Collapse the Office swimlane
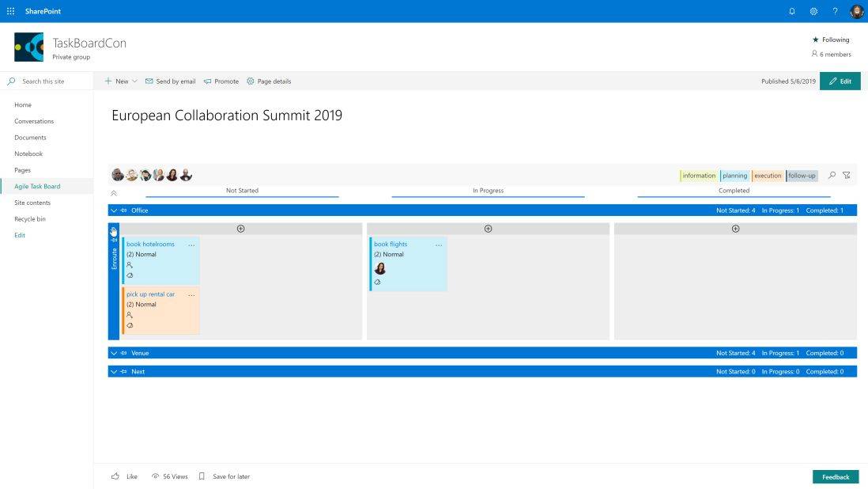 pos(114,210)
